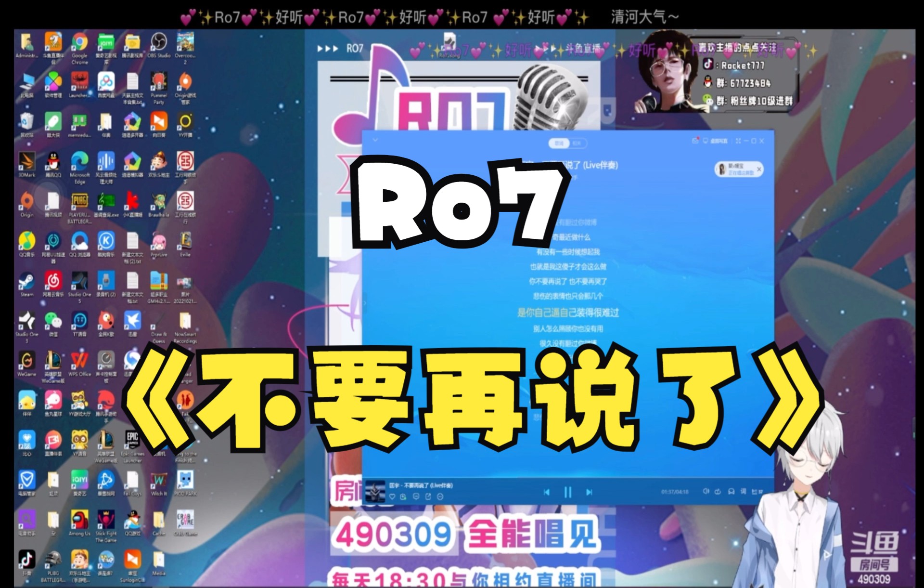
Task: Launch 3DMark from the desktop
Action: coord(27,165)
